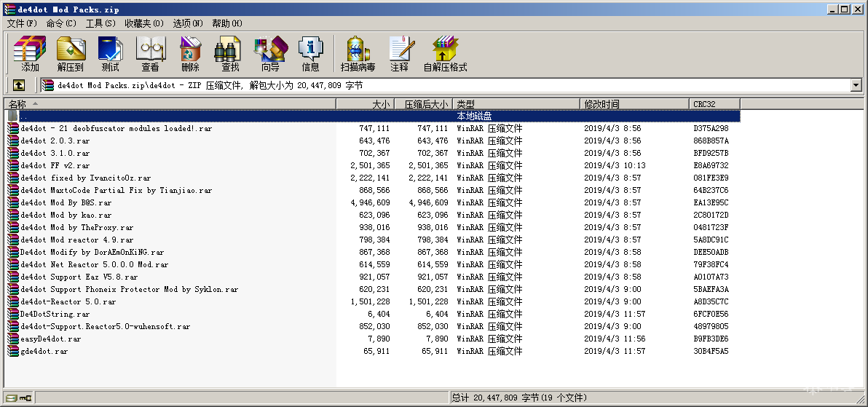This screenshot has height=407, width=868.
Task: Sort by 大小 column header
Action: pos(366,104)
